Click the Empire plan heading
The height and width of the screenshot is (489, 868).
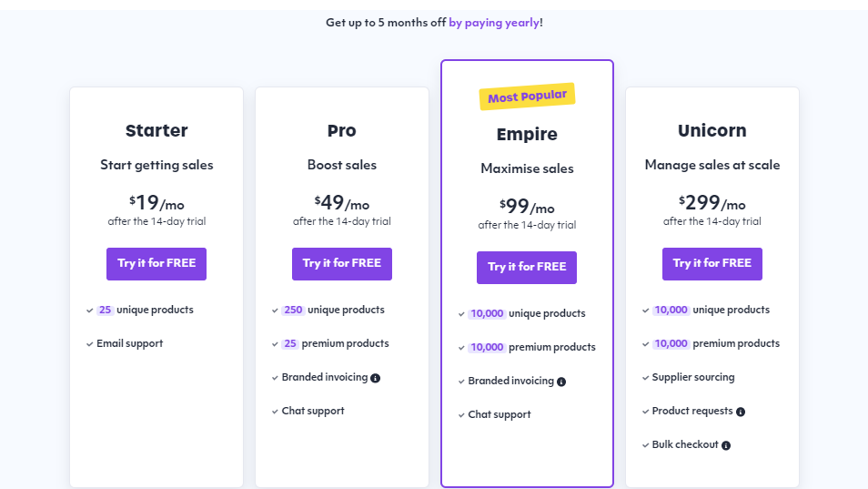pos(527,134)
